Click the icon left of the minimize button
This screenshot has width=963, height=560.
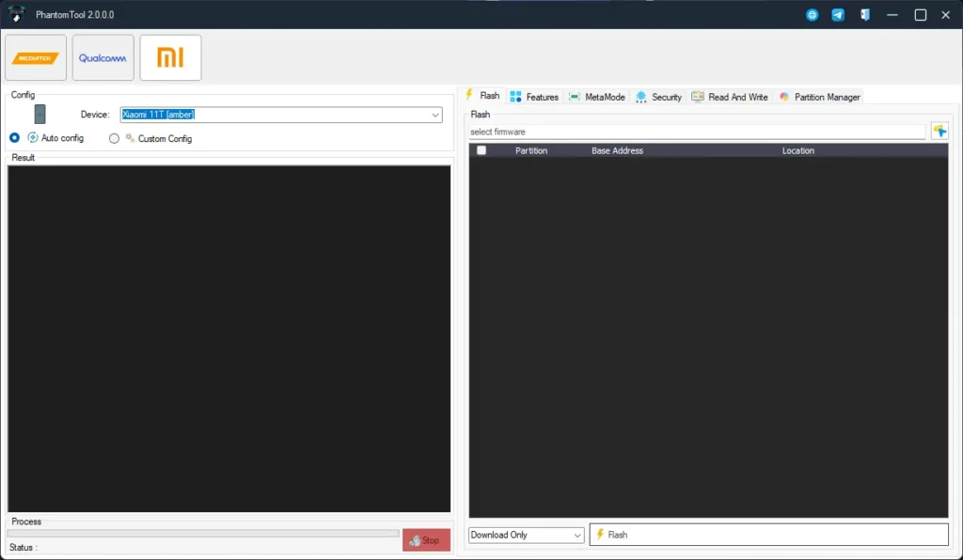[864, 15]
